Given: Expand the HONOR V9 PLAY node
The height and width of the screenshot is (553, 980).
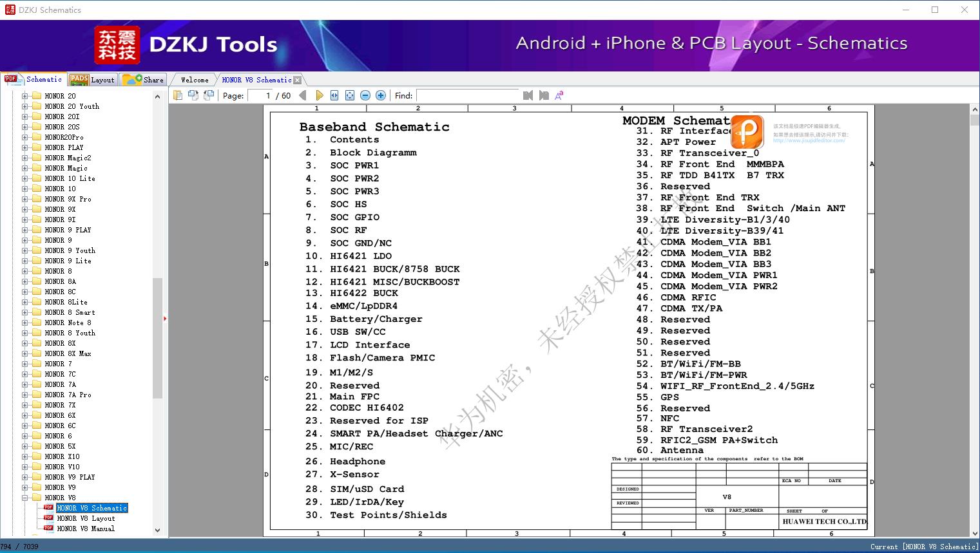Looking at the screenshot, I should [x=24, y=477].
